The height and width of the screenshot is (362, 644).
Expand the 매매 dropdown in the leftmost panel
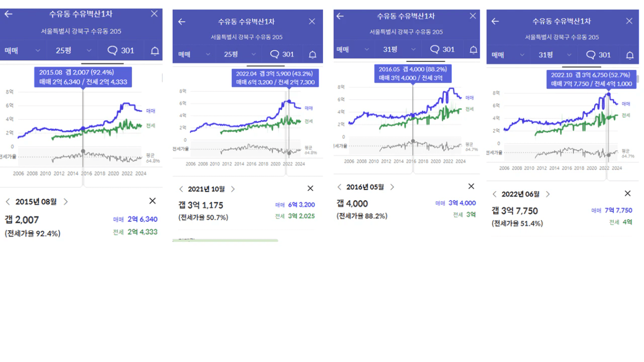pyautogui.click(x=23, y=50)
